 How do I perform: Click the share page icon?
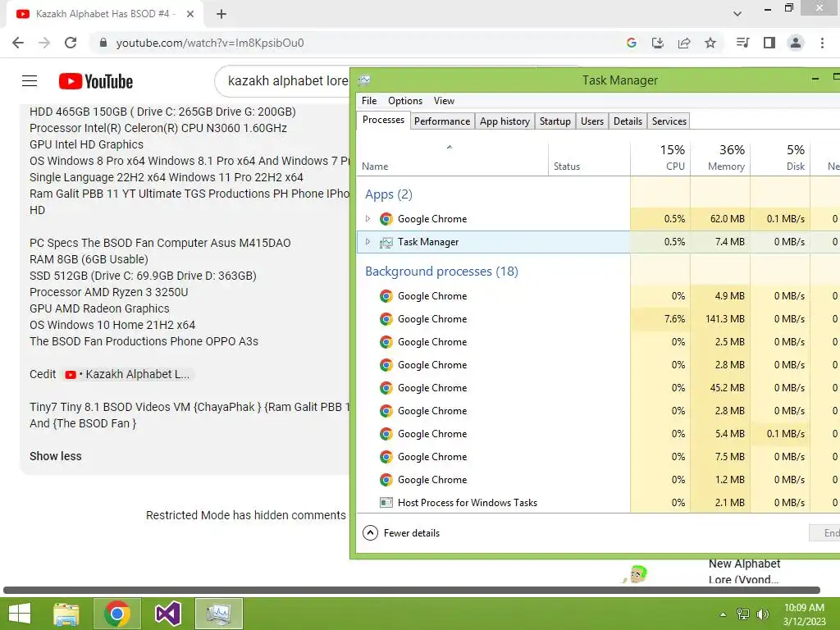pyautogui.click(x=684, y=43)
